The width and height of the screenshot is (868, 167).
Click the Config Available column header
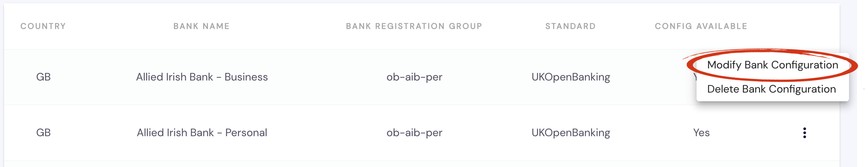pyautogui.click(x=701, y=26)
